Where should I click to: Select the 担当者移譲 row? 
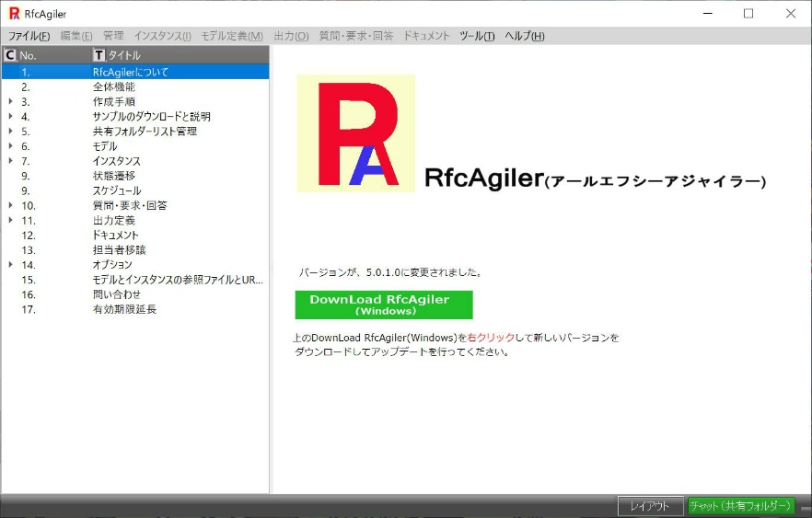pyautogui.click(x=135, y=250)
